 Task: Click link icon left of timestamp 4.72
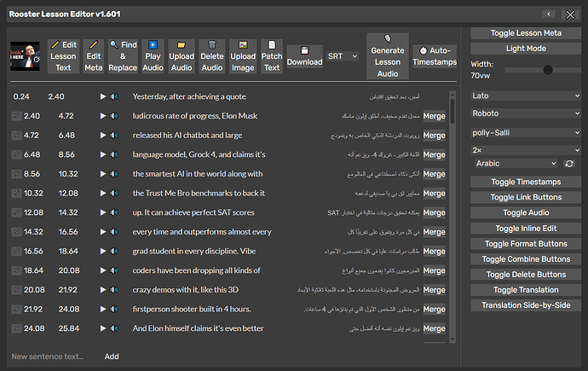pyautogui.click(x=16, y=135)
